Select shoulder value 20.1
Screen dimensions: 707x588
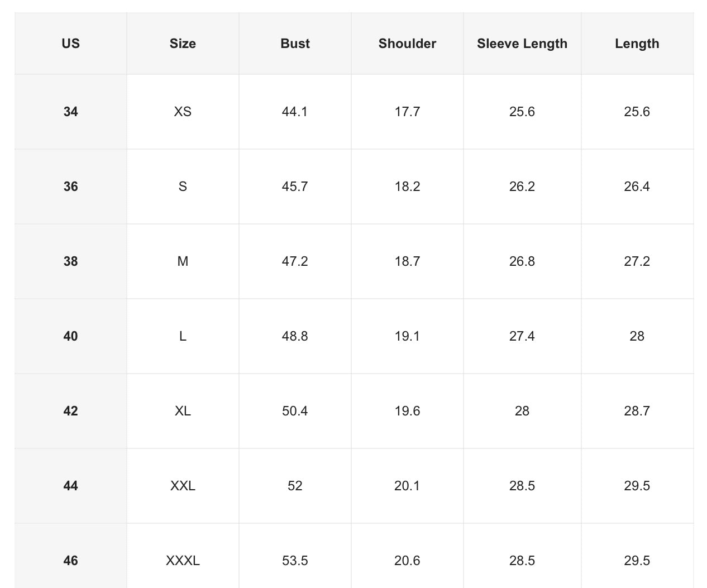(x=407, y=486)
